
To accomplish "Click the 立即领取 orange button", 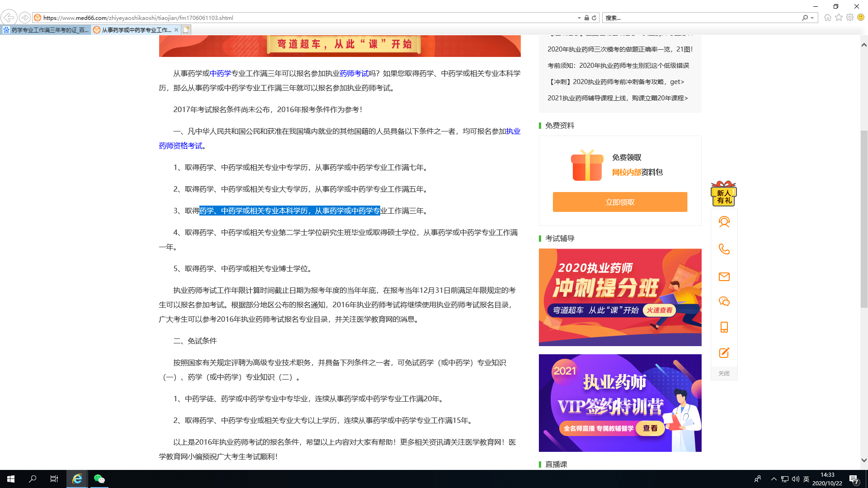I will (x=620, y=202).
